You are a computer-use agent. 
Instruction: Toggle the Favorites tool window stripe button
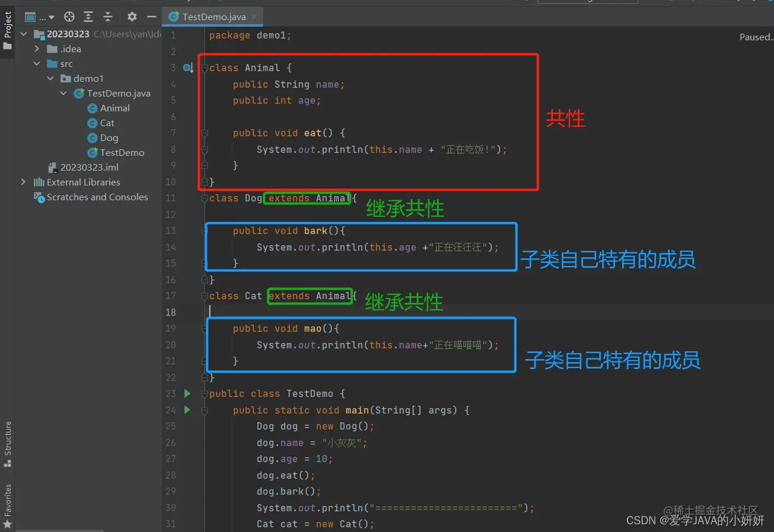[8, 507]
